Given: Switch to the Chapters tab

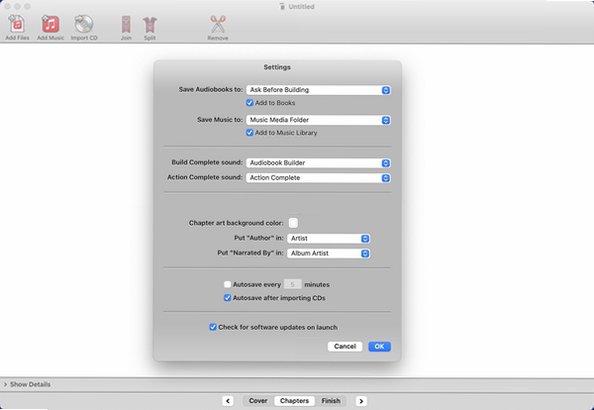Looking at the screenshot, I should coord(294,401).
